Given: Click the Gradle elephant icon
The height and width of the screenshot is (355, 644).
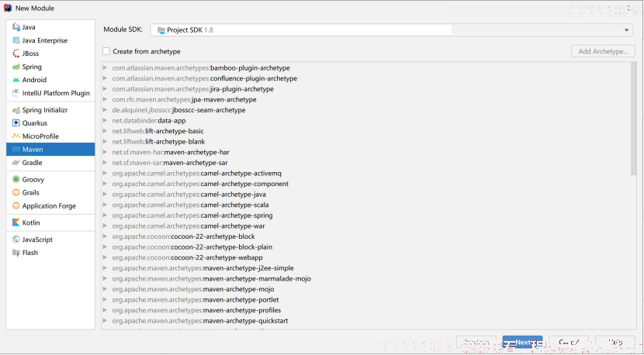Looking at the screenshot, I should tap(16, 163).
